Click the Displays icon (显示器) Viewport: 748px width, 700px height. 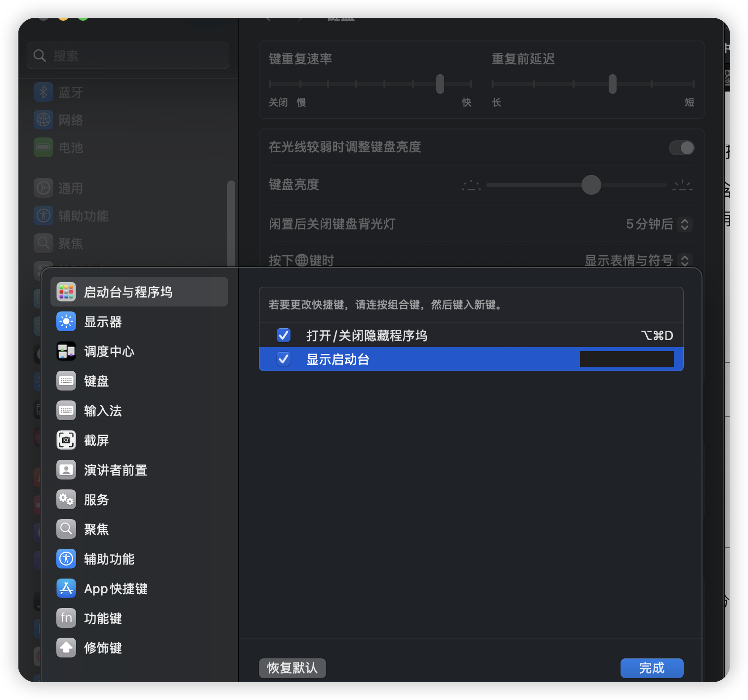66,322
